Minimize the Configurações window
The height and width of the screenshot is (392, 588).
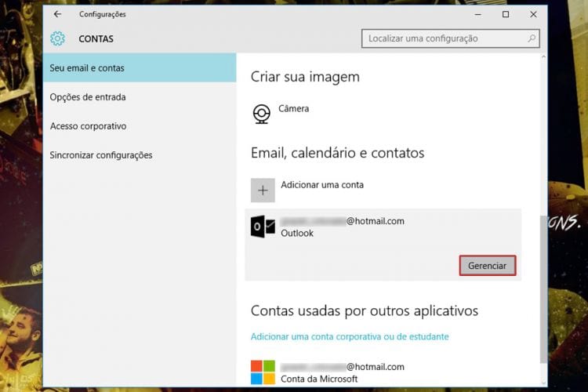[477, 14]
